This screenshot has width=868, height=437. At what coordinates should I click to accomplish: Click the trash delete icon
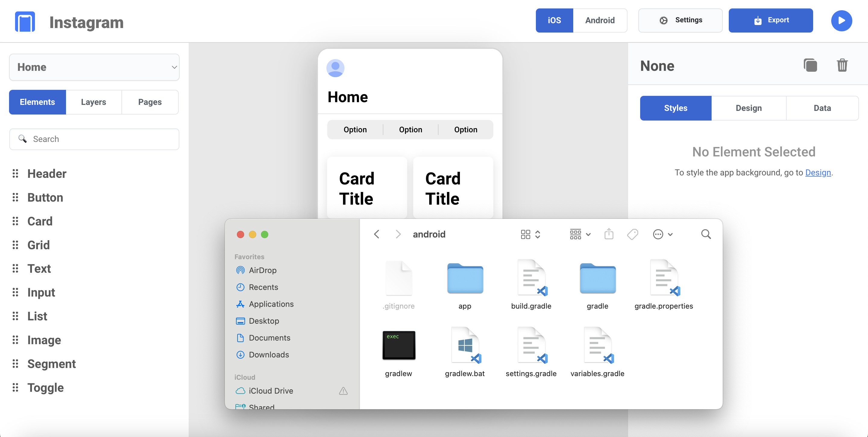[842, 65]
